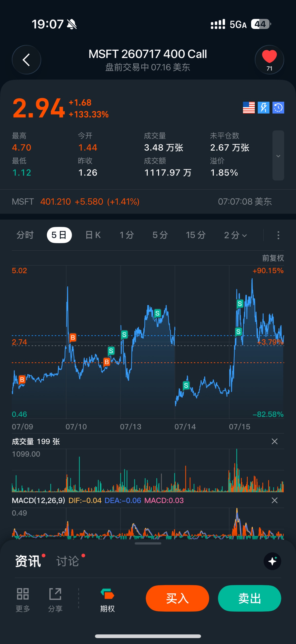This screenshot has height=644, width=296.
Task: Tap the 今开 1.44 value
Action: point(87,148)
